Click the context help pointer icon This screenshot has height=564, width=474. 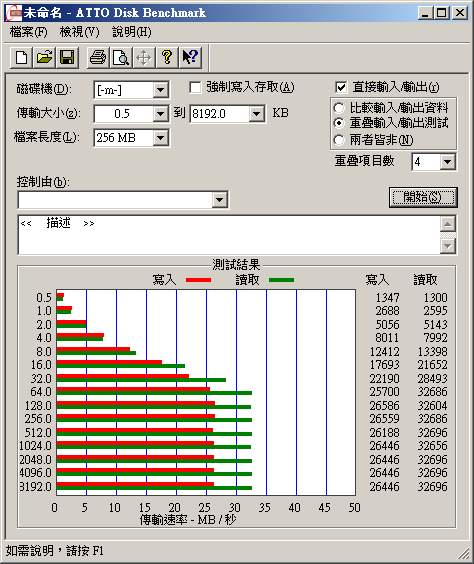(190, 57)
